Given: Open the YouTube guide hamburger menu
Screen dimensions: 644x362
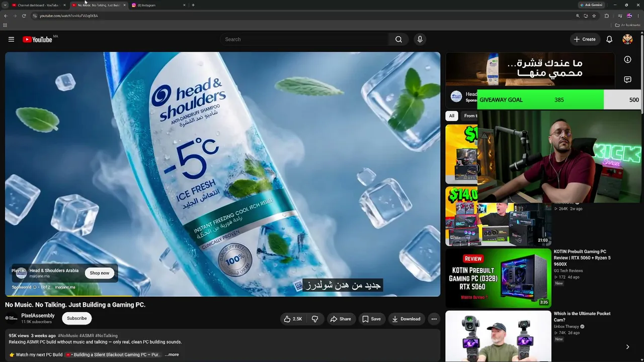Looking at the screenshot, I should 11,39.
